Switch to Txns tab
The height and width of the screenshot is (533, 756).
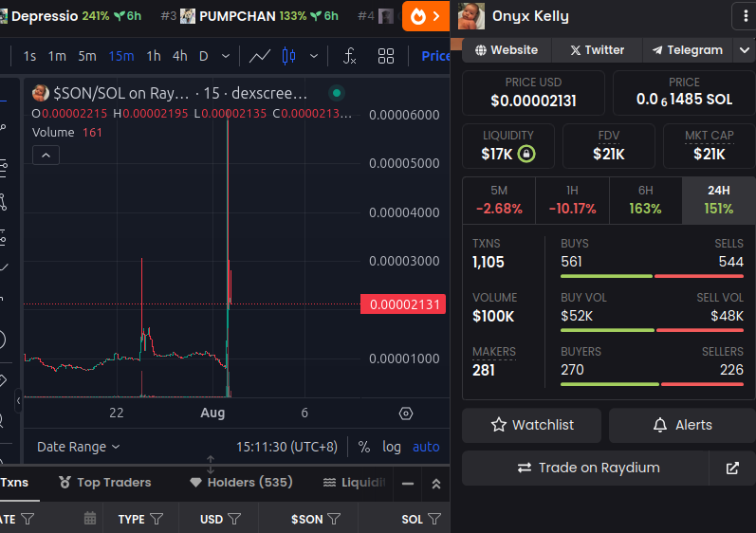(14, 483)
